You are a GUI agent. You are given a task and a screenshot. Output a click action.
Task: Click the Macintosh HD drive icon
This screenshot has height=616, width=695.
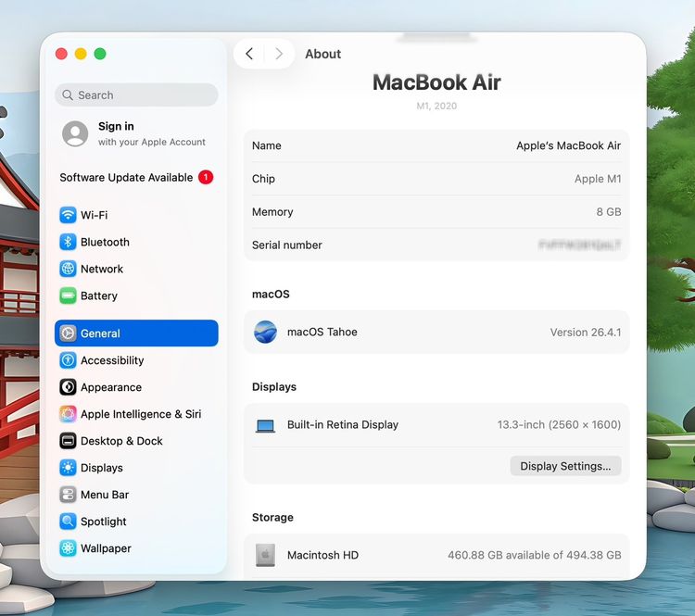266,555
